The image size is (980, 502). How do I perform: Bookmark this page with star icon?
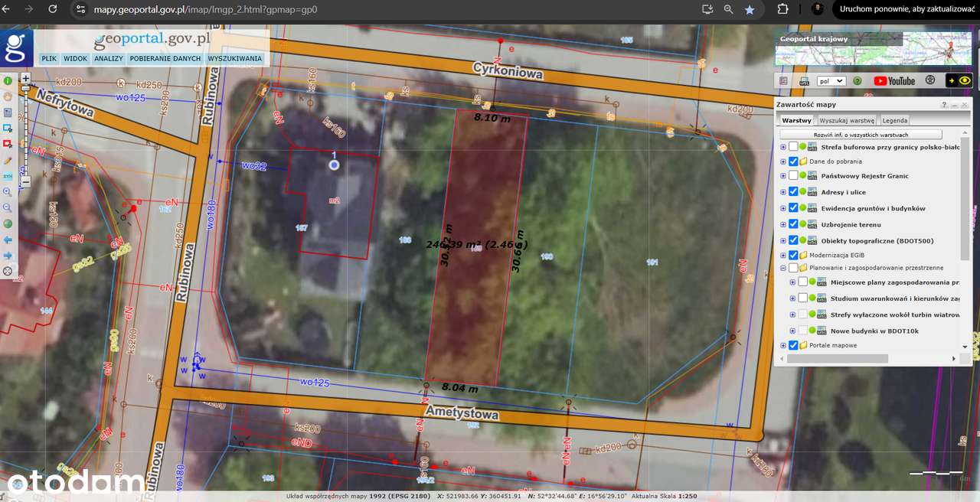[x=750, y=9]
